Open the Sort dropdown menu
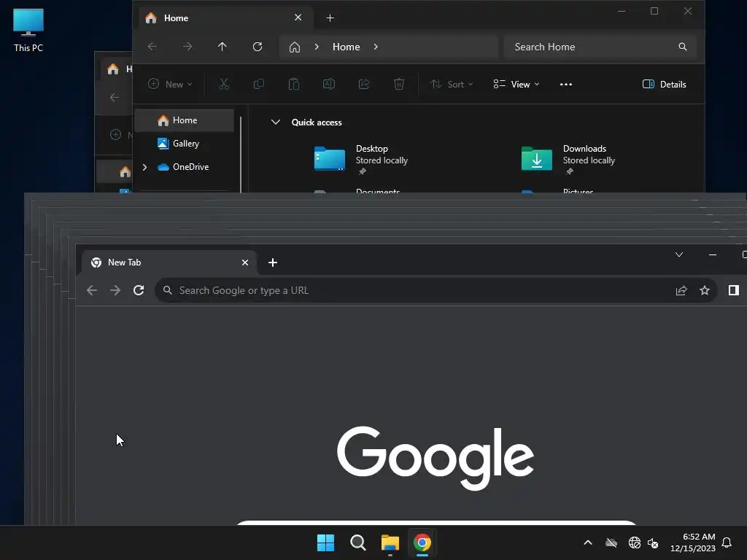Screen dimensions: 747x560 pyautogui.click(x=452, y=85)
